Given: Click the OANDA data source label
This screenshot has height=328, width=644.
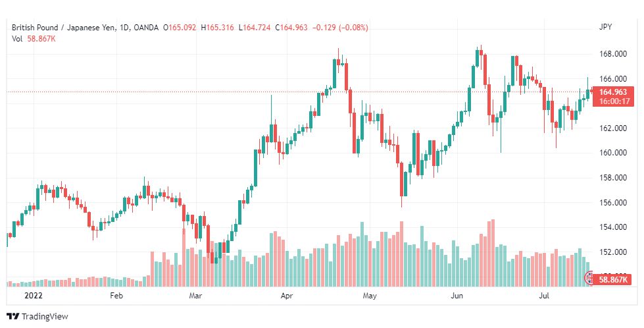Looking at the screenshot, I should (x=146, y=28).
